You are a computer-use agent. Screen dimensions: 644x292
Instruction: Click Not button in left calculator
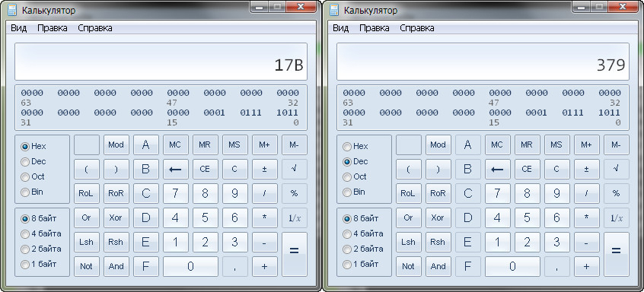click(86, 267)
